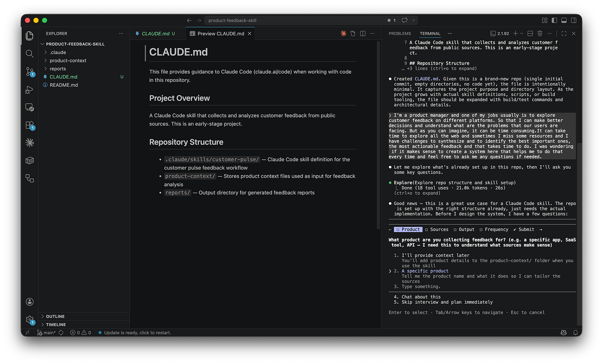Open the Extensions view
Screen dimensions: 603x364
[x=29, y=125]
